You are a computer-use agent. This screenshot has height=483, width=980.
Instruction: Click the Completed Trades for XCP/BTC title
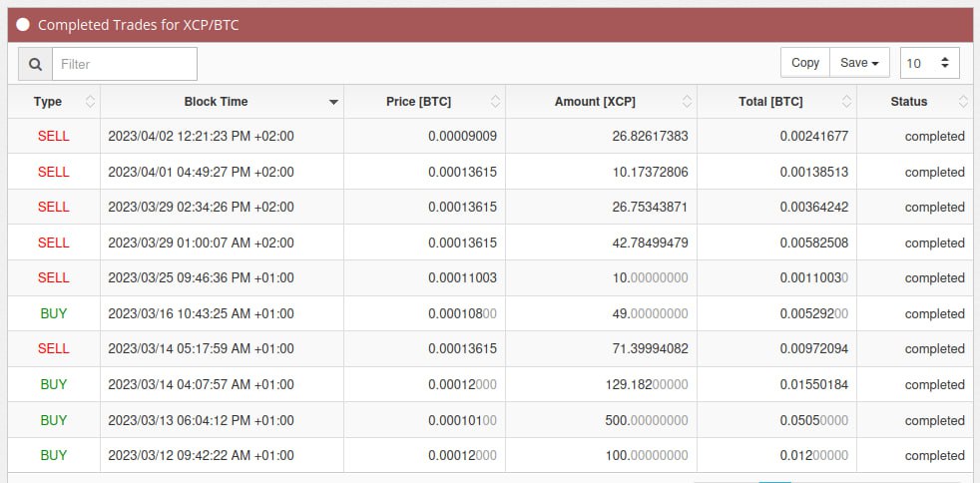click(138, 25)
